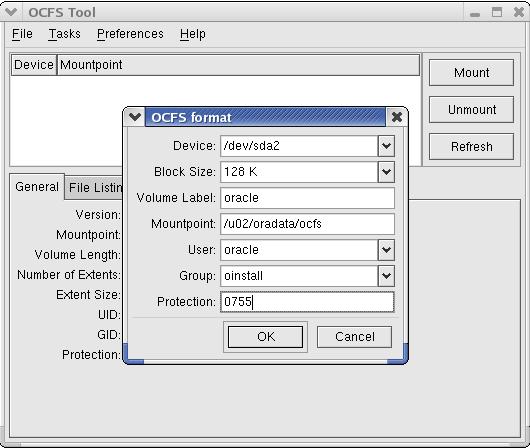This screenshot has height=448, width=530.
Task: Focus the Mountpoint input field
Action: [x=307, y=224]
